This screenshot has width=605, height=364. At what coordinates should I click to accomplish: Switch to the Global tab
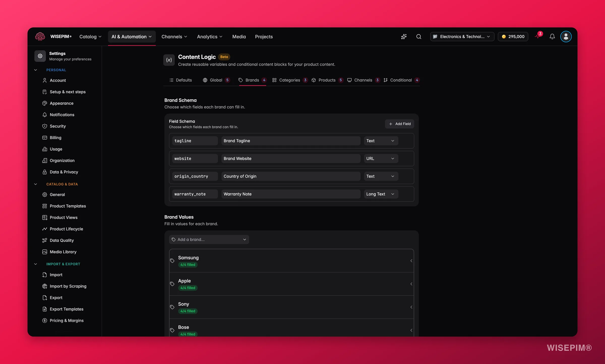216,80
